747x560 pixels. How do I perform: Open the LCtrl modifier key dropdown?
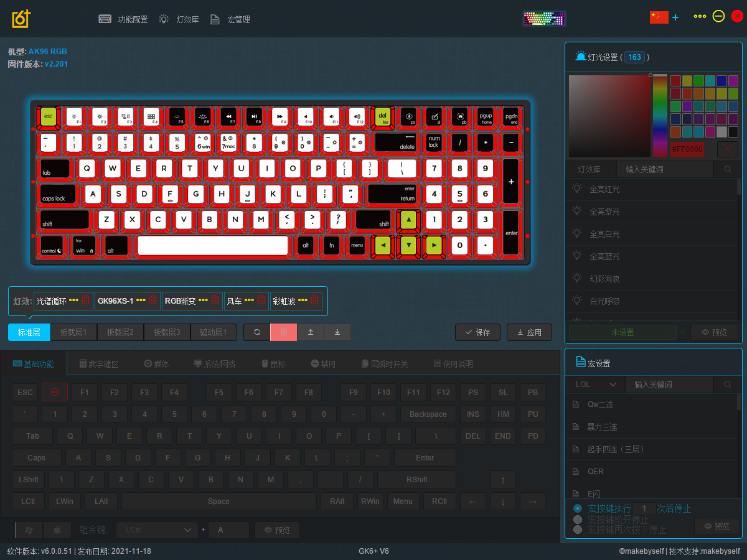coord(157,530)
